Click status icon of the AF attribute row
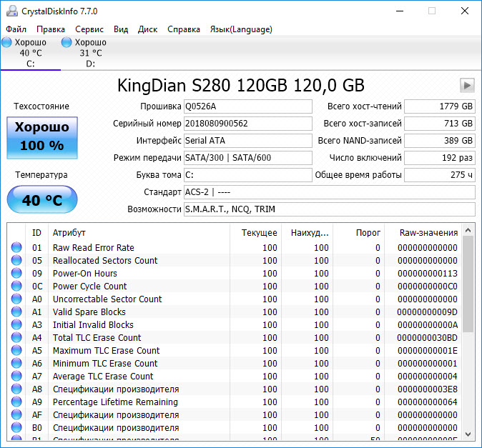Image resolution: width=482 pixels, height=448 pixels. 16,415
